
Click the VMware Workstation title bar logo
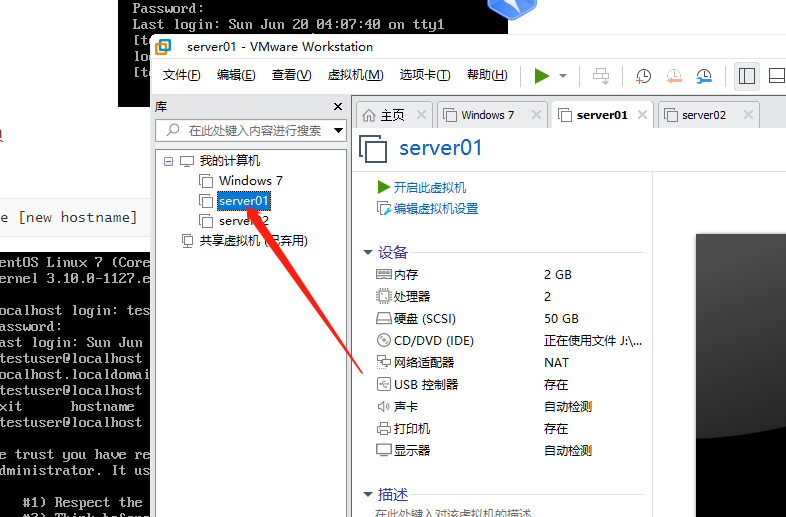pyautogui.click(x=163, y=47)
